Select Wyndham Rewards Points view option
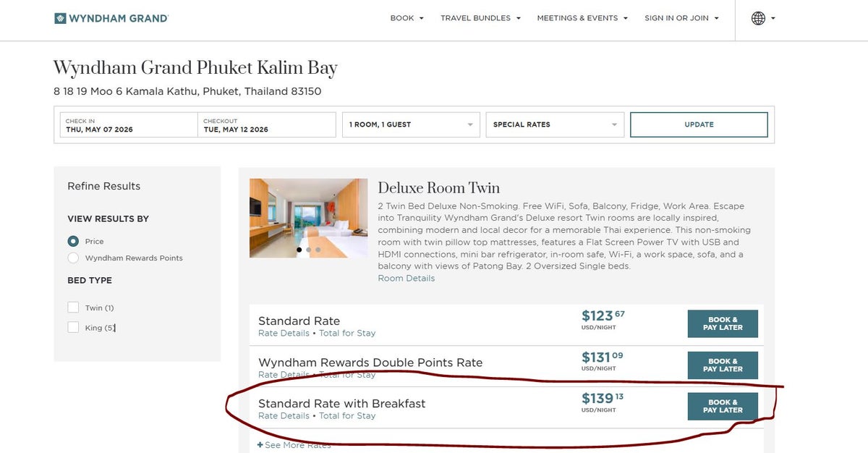868x453 pixels. click(73, 258)
